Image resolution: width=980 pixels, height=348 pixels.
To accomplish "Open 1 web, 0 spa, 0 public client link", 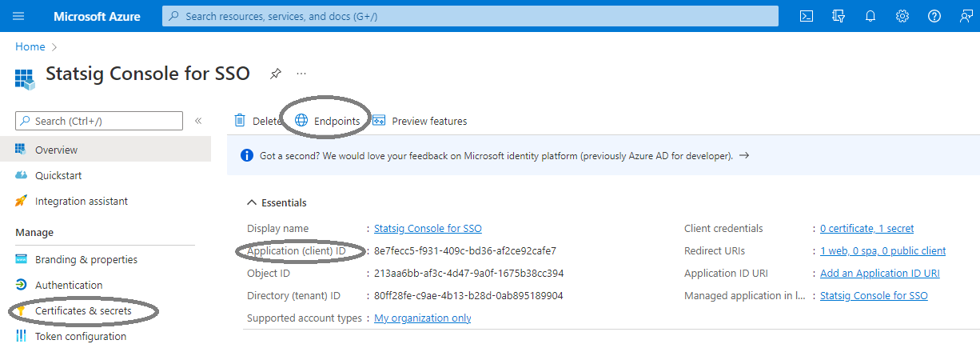I will pyautogui.click(x=882, y=251).
